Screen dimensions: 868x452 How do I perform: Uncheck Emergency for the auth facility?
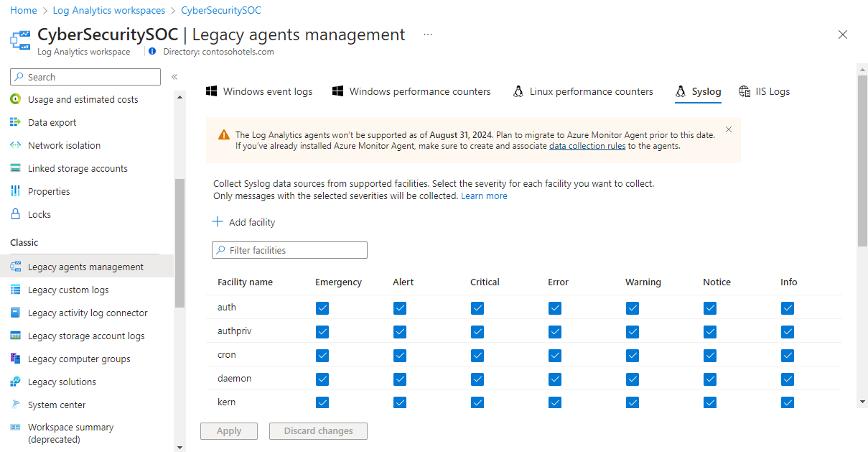(x=322, y=308)
